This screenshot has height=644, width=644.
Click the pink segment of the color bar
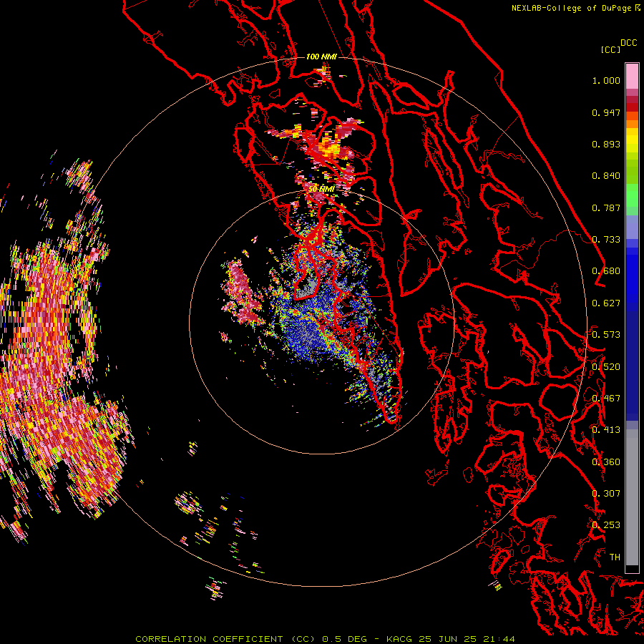pyautogui.click(x=632, y=76)
